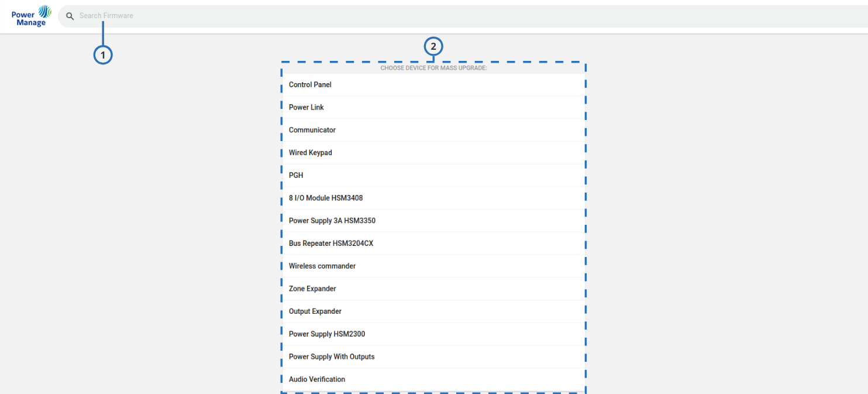Click inside the Search Firmware field
Image resolution: width=868 pixels, height=394 pixels.
point(234,16)
